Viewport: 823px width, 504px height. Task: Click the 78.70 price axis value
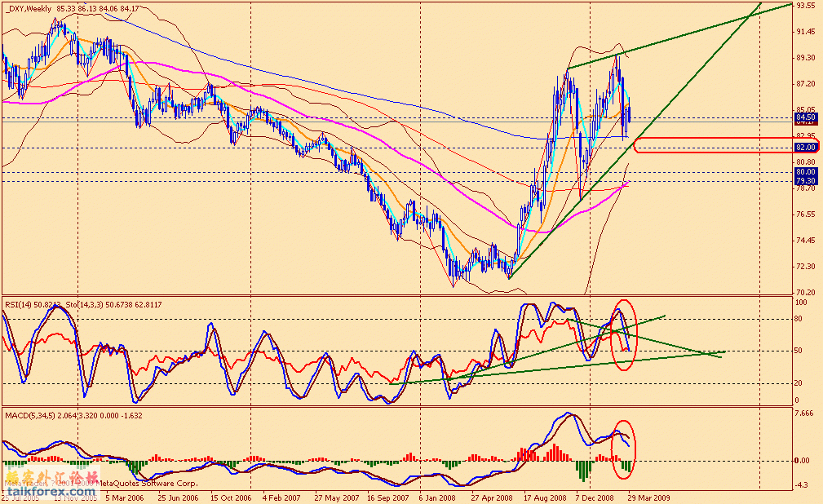coord(806,188)
